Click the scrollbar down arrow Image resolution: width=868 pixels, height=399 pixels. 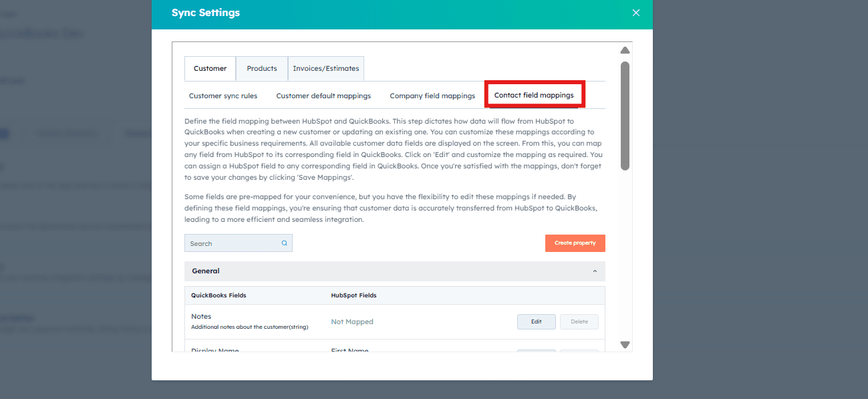pos(625,345)
